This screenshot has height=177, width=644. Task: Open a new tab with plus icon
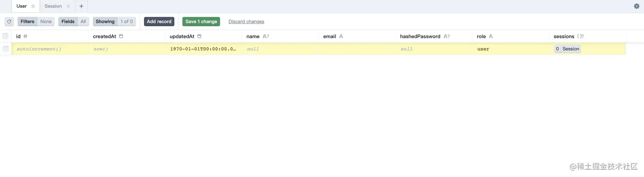[81, 6]
